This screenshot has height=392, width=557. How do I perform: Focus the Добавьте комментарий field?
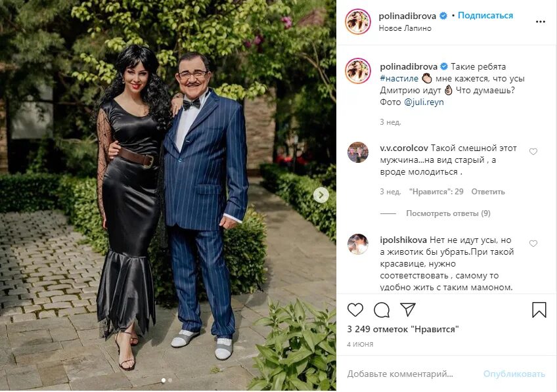click(412, 374)
